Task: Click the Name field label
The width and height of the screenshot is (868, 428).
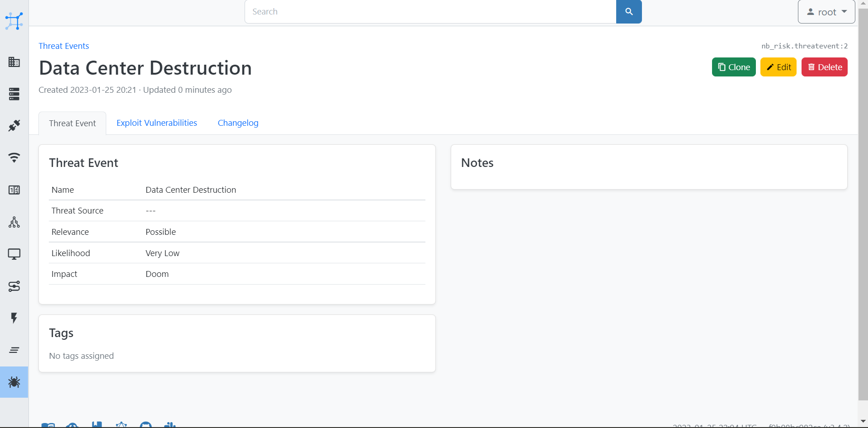Action: [x=63, y=190]
